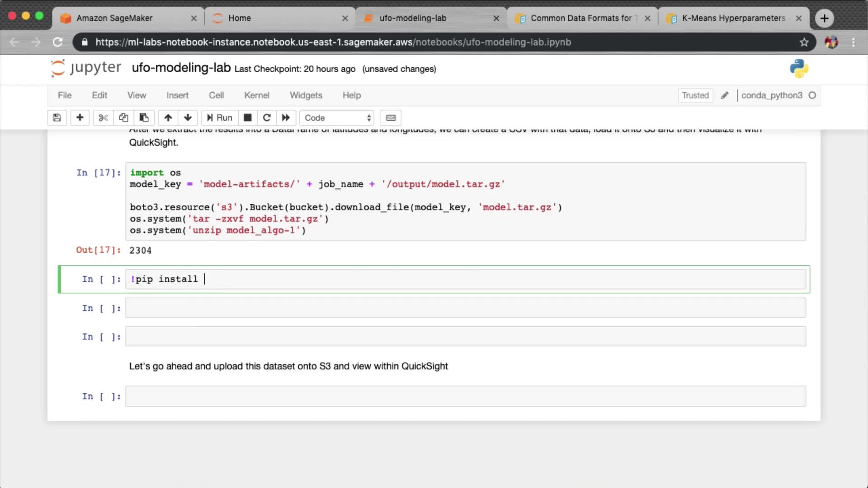Open the Widgets menu
The image size is (868, 488).
coord(306,95)
